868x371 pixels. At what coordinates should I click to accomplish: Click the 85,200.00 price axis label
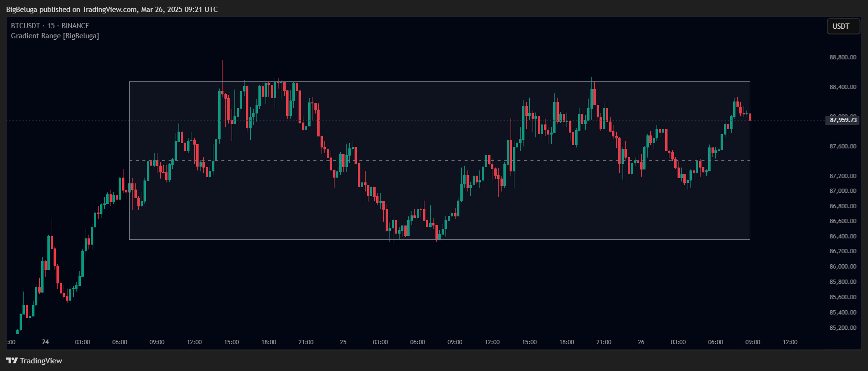[843, 328]
